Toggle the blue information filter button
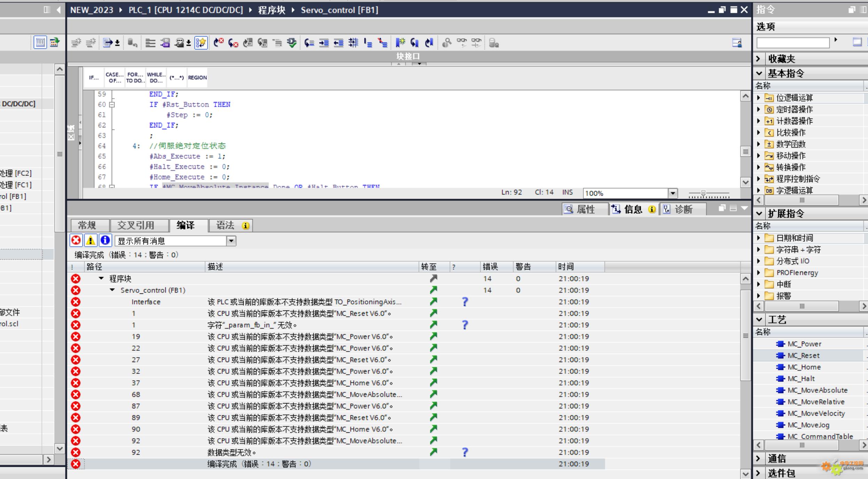Image resolution: width=868 pixels, height=479 pixels. tap(105, 240)
